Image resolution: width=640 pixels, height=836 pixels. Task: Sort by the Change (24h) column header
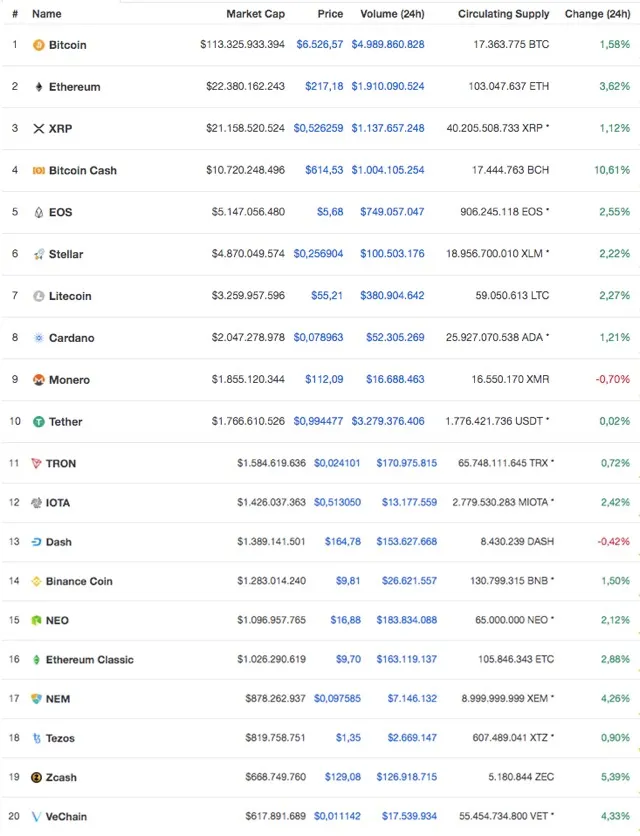click(x=597, y=14)
